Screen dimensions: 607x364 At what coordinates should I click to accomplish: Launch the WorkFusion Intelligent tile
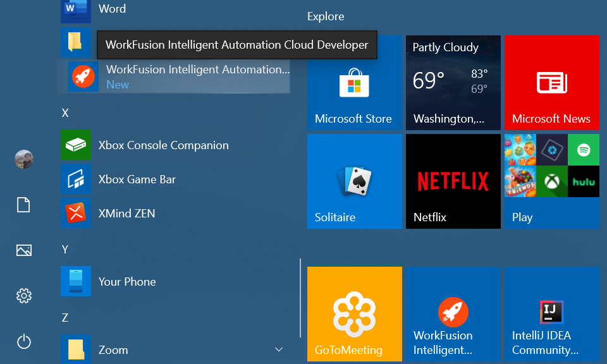[x=453, y=314]
